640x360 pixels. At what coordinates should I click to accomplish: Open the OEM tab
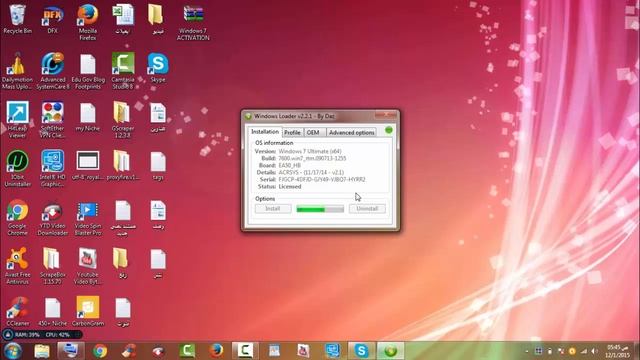click(313, 133)
